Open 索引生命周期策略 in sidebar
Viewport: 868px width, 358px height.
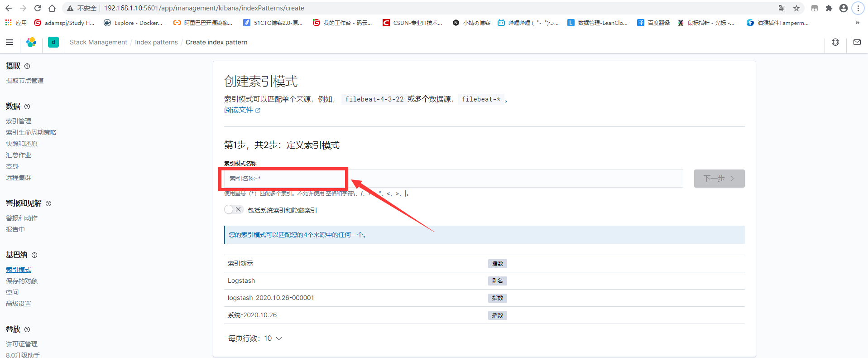[31, 132]
